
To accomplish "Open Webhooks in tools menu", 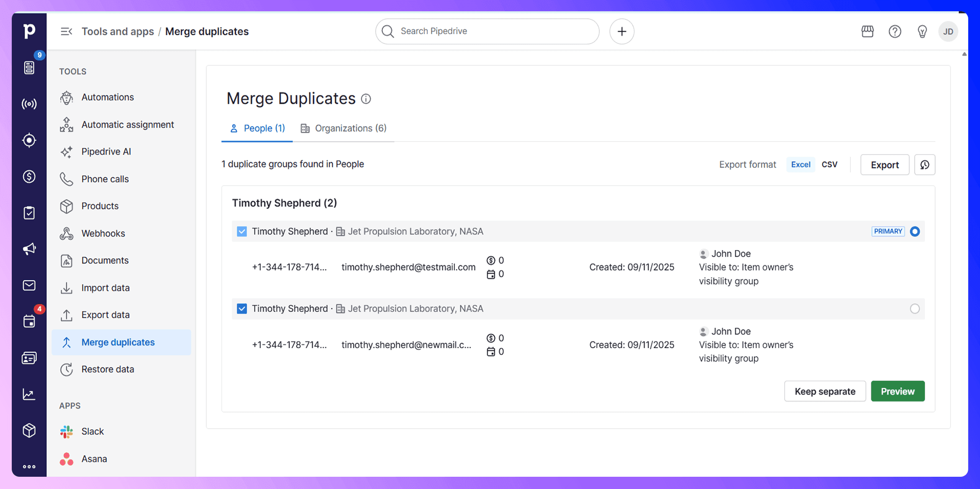I will (121, 234).
